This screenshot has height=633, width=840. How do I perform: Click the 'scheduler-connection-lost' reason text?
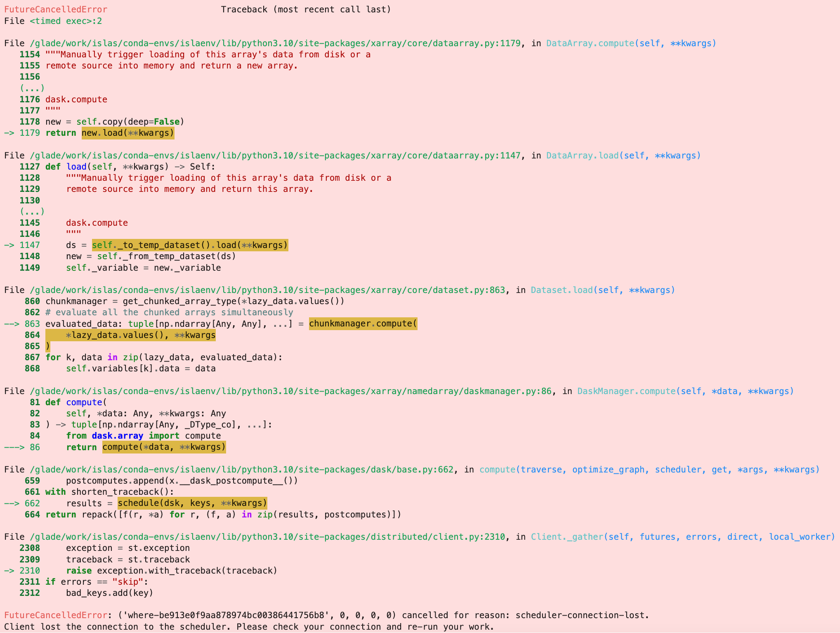point(580,615)
